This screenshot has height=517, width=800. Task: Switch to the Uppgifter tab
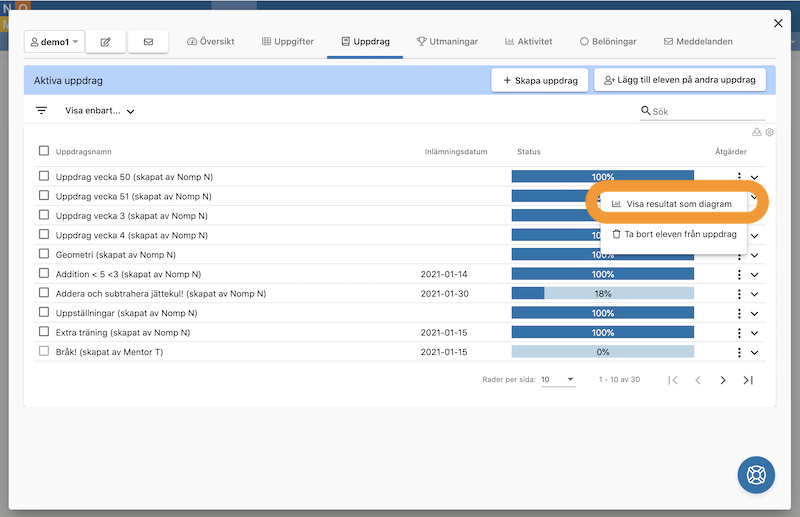click(x=288, y=41)
